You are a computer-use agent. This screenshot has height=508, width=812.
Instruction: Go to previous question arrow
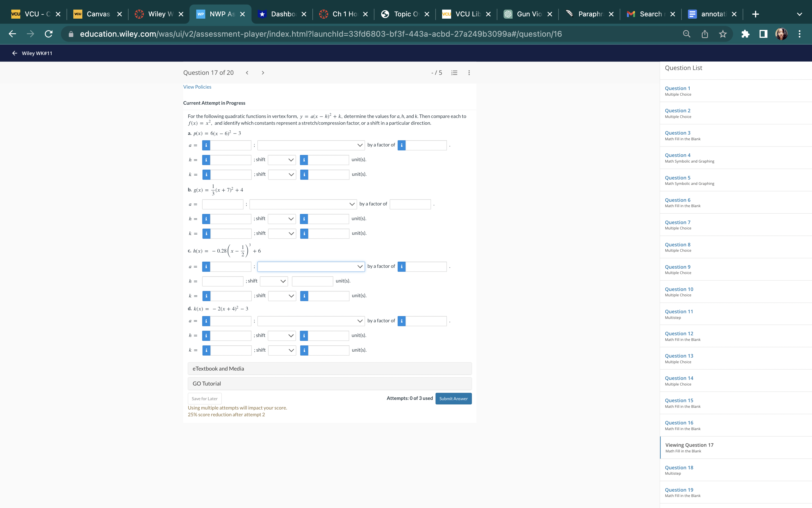(x=247, y=73)
